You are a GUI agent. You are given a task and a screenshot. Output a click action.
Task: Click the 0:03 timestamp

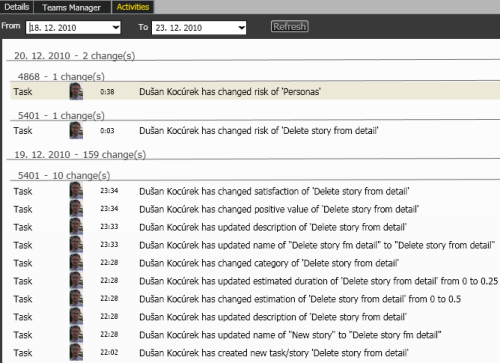[107, 131]
